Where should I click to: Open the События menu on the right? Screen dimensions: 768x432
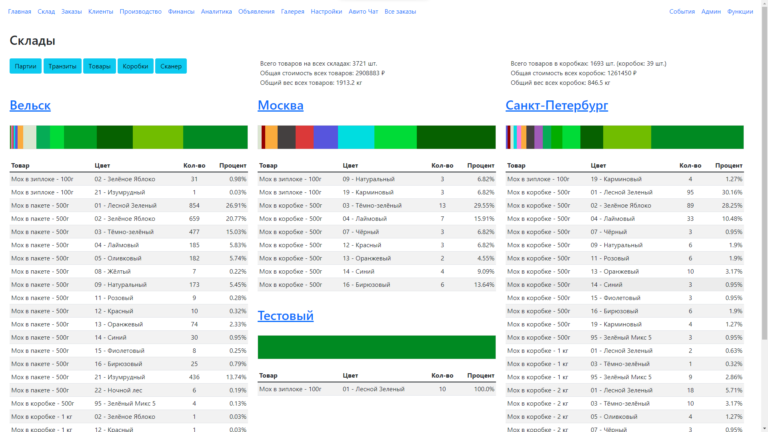682,10
